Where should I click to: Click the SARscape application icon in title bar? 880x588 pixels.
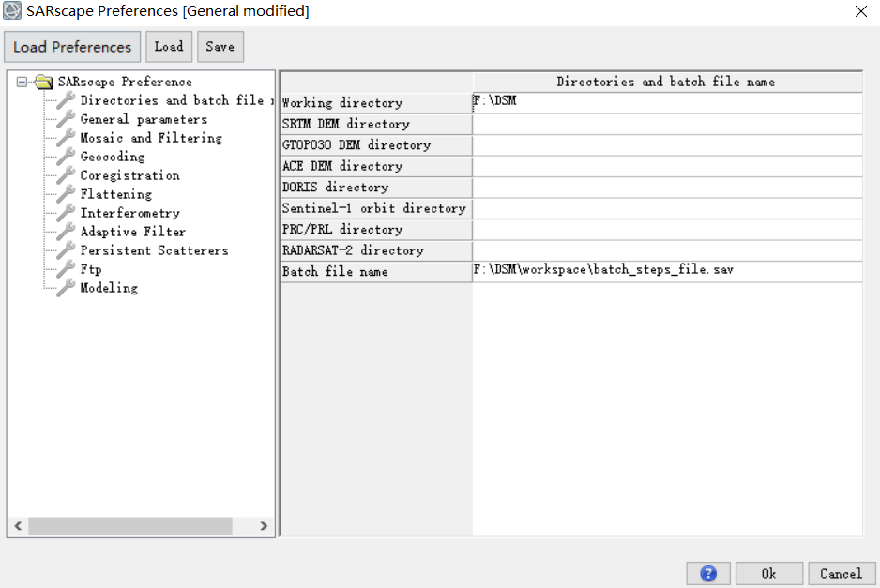pyautogui.click(x=12, y=10)
